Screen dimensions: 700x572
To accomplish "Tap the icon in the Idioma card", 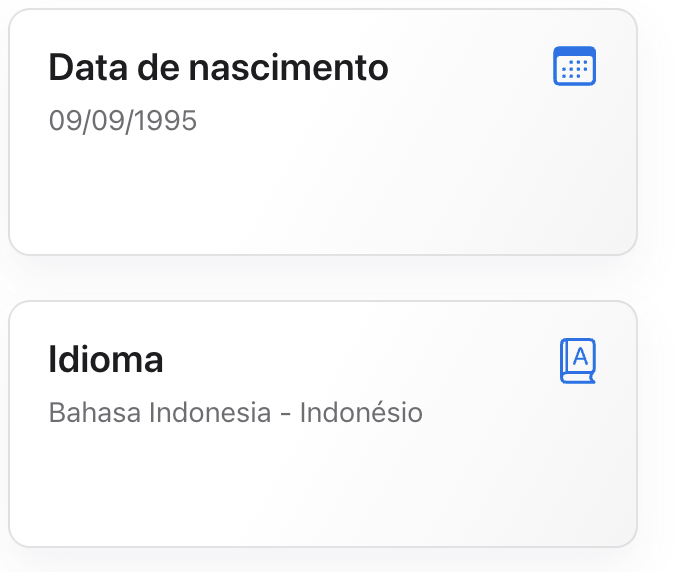I will coord(577,360).
